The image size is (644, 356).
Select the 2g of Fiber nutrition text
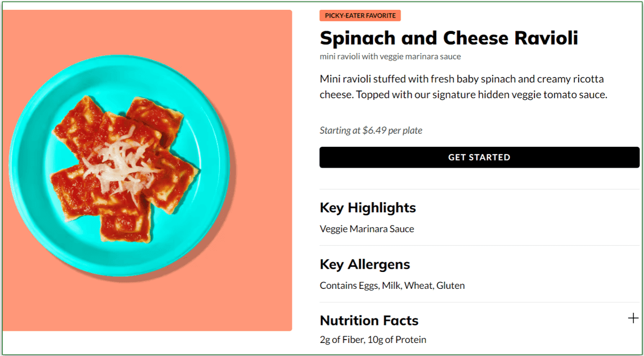341,339
